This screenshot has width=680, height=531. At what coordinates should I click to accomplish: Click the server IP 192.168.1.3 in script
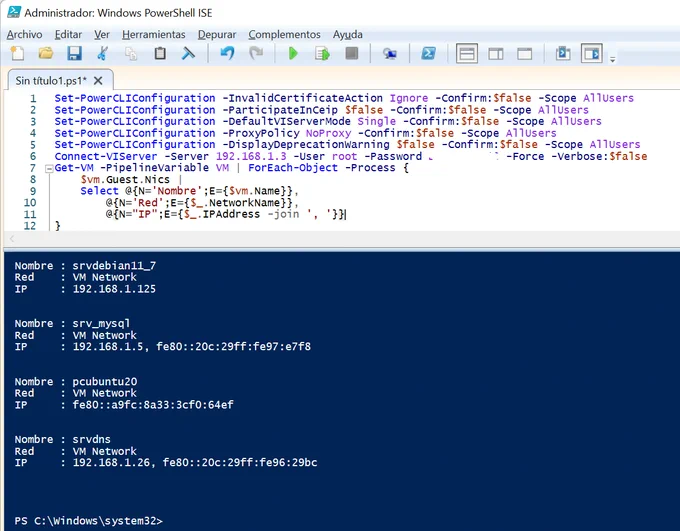tap(251, 156)
